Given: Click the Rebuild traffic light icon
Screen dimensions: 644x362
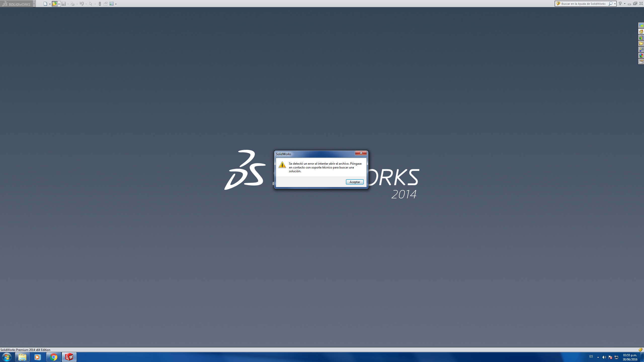Looking at the screenshot, I should pyautogui.click(x=100, y=4).
